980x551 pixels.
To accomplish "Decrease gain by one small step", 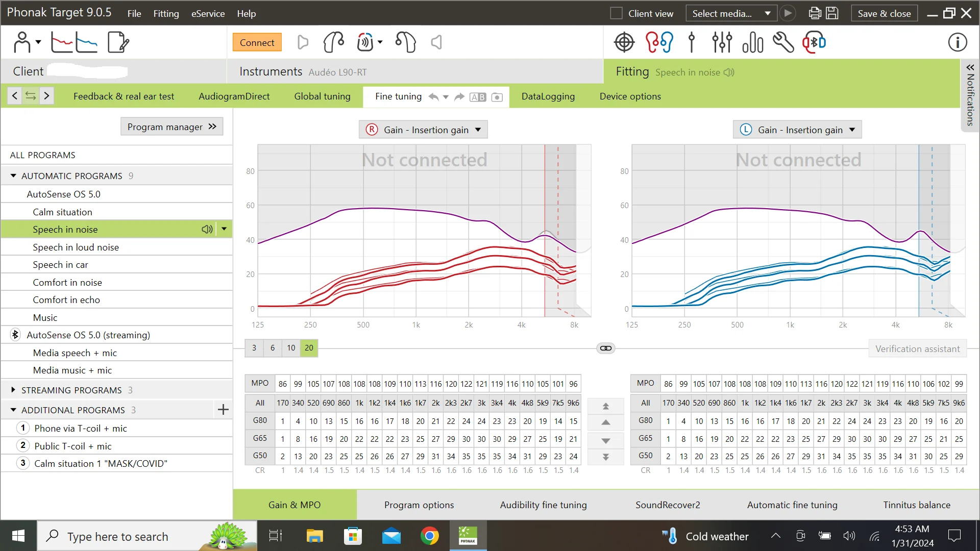I will (x=606, y=440).
